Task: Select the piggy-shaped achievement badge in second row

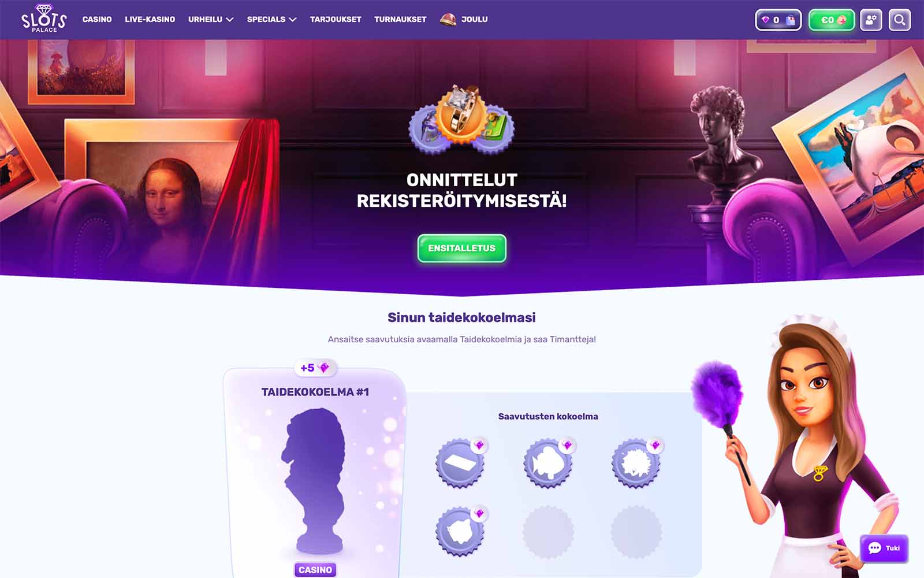Action: [x=460, y=531]
